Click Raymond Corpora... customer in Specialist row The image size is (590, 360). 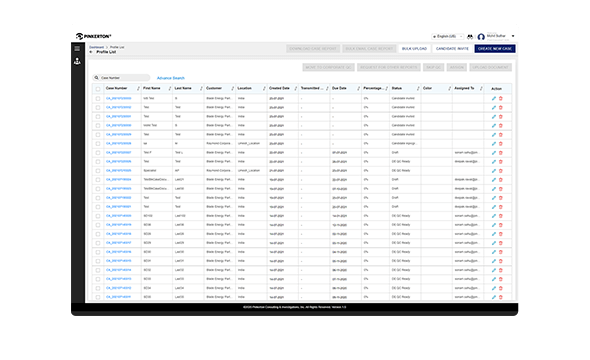[x=219, y=170]
